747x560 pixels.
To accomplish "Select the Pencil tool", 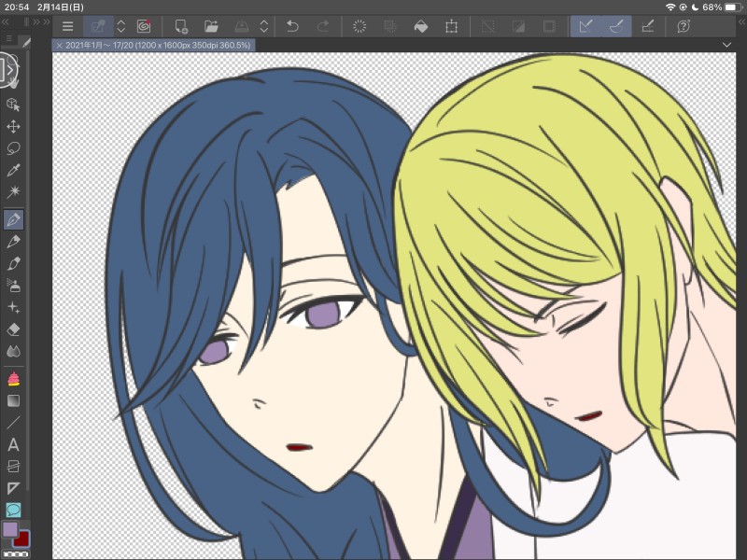I will click(x=13, y=242).
